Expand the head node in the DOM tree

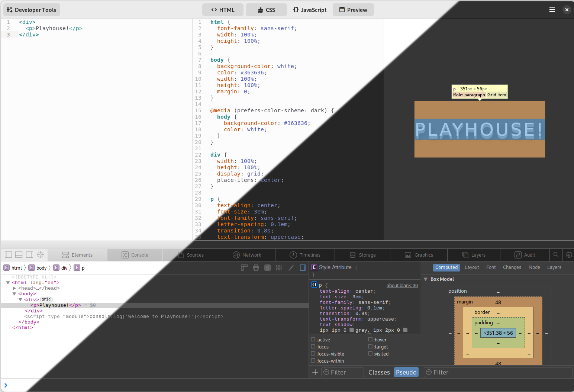point(14,288)
